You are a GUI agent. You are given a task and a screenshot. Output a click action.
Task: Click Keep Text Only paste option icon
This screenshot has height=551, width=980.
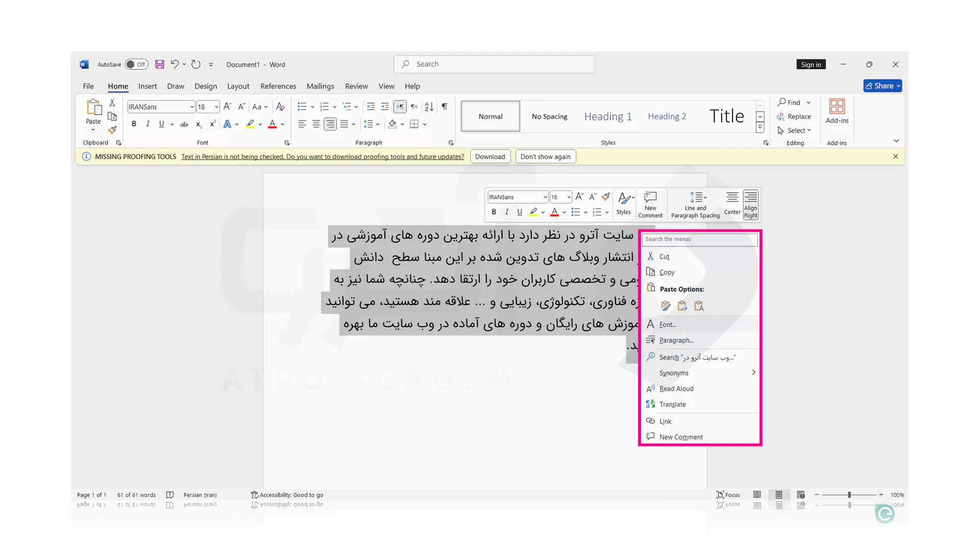click(699, 306)
